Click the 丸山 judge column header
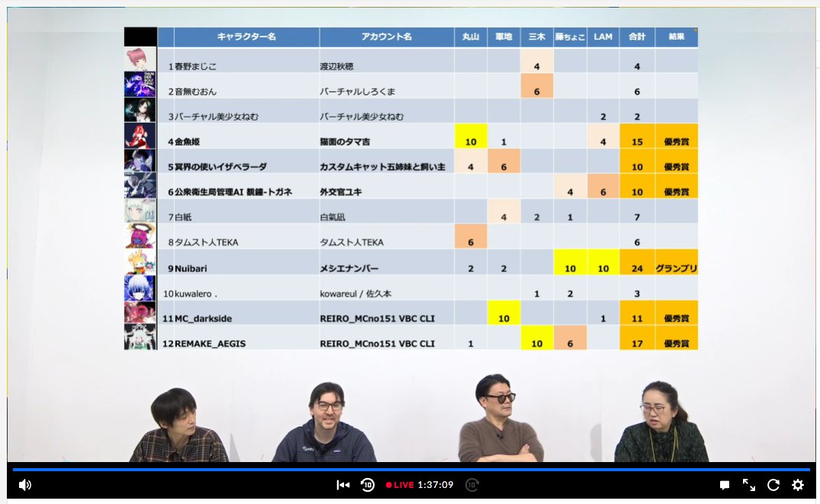The width and height of the screenshot is (820, 504). pos(471,37)
